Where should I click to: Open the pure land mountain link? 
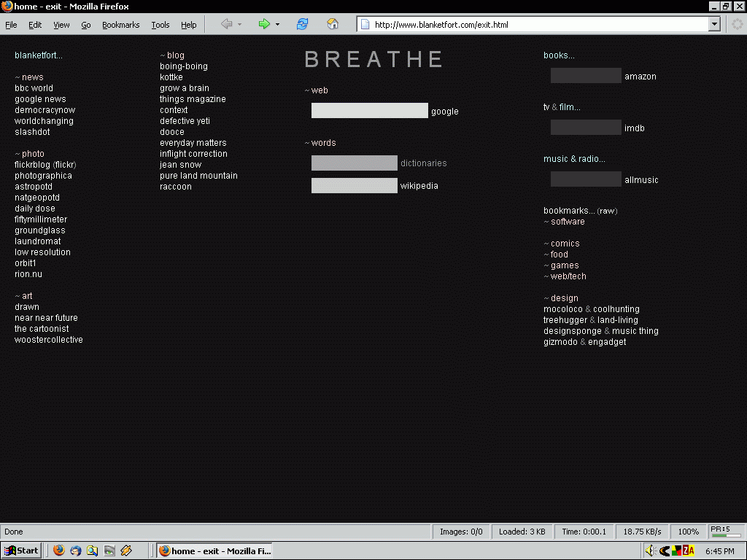pyautogui.click(x=198, y=176)
